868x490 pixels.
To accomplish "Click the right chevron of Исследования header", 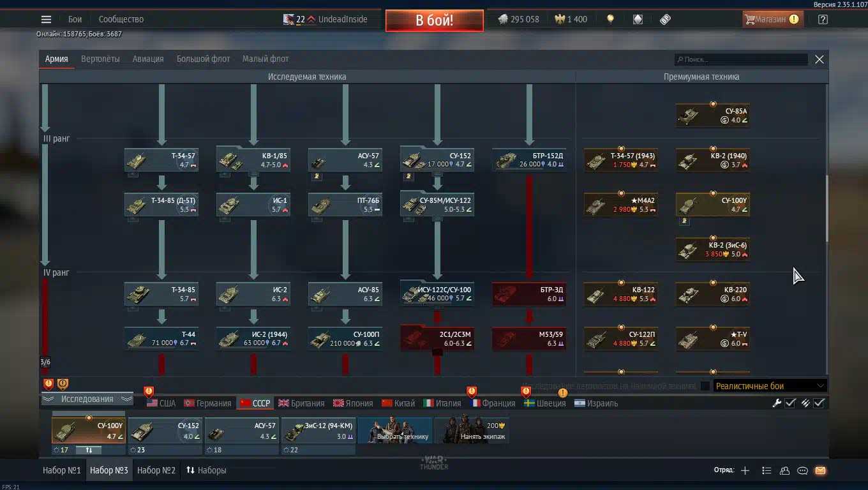I will (x=126, y=399).
